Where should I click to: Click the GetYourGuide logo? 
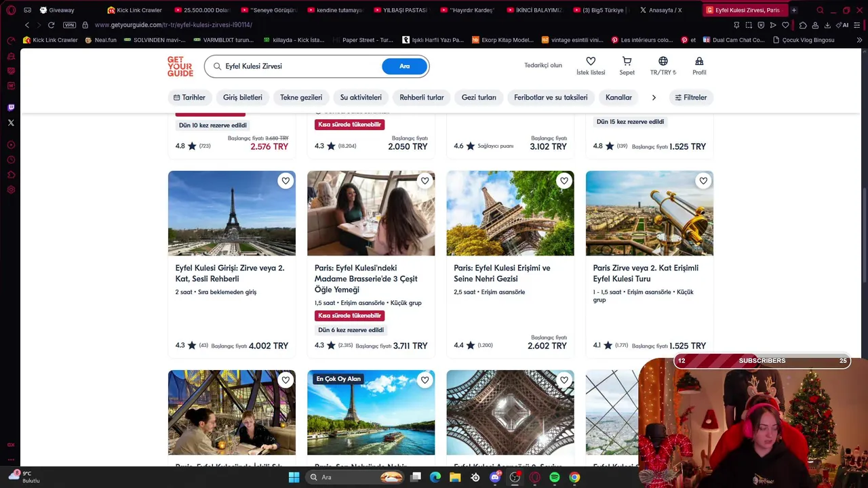(x=180, y=66)
